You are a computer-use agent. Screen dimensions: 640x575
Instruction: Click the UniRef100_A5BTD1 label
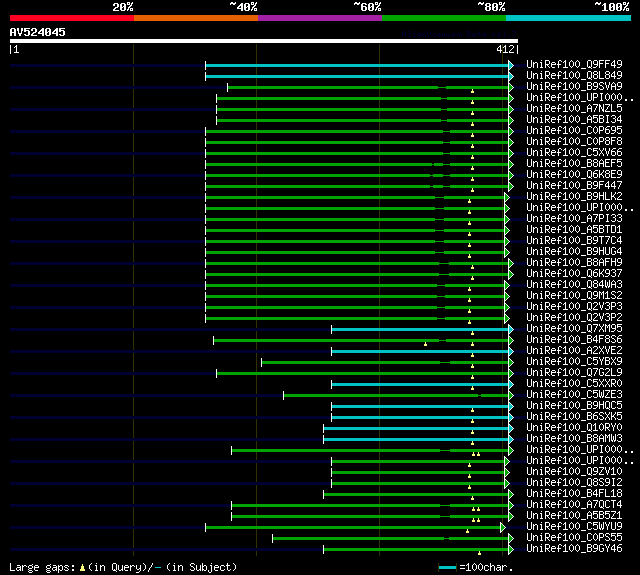point(574,230)
